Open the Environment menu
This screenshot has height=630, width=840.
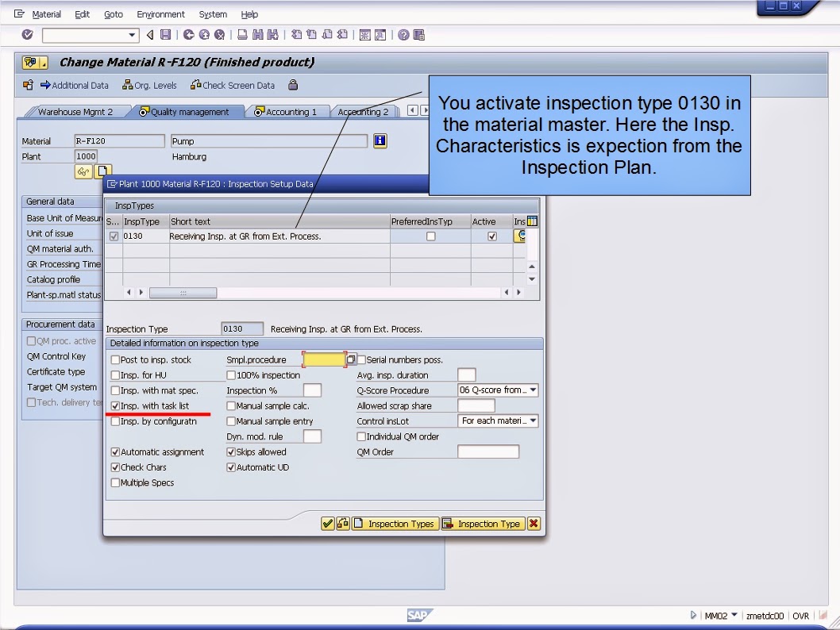(x=161, y=13)
